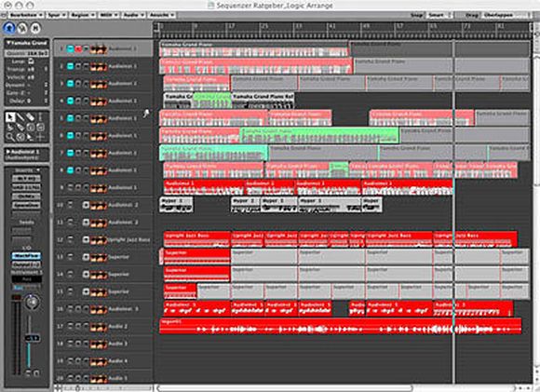Image resolution: width=540 pixels, height=392 pixels.
Task: Toggle the red record-enable button on track 1
Action: 78,49
